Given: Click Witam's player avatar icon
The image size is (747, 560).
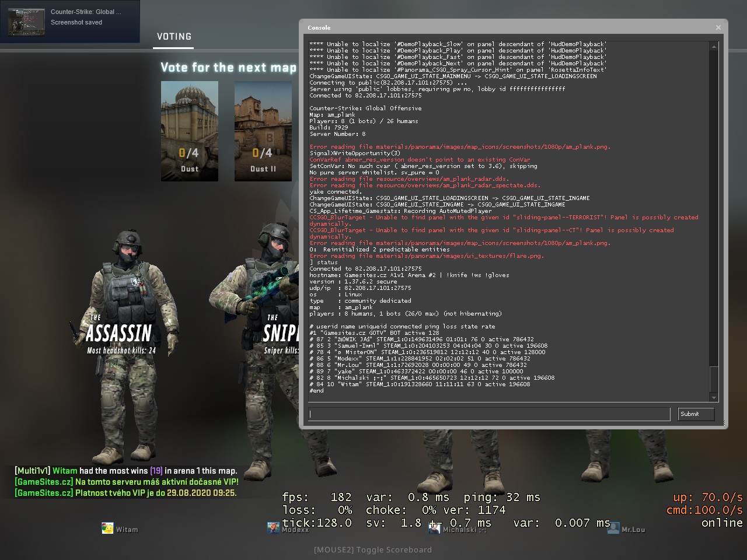Looking at the screenshot, I should click(107, 528).
